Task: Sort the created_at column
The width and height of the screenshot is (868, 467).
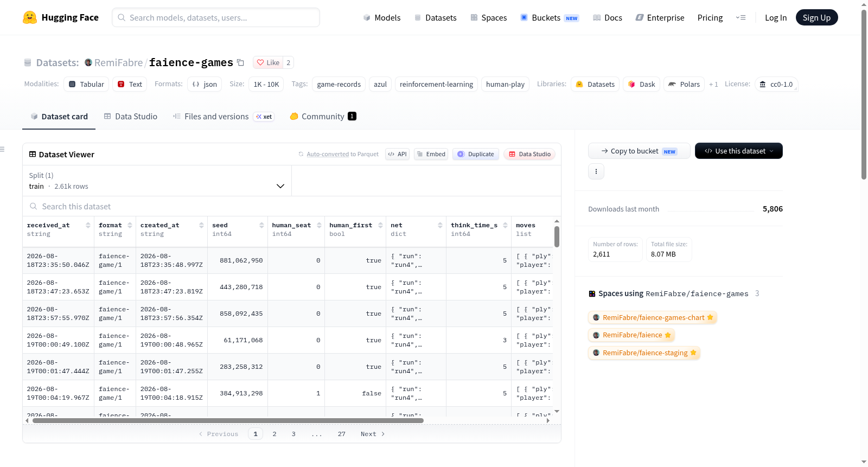Action: [201, 225]
